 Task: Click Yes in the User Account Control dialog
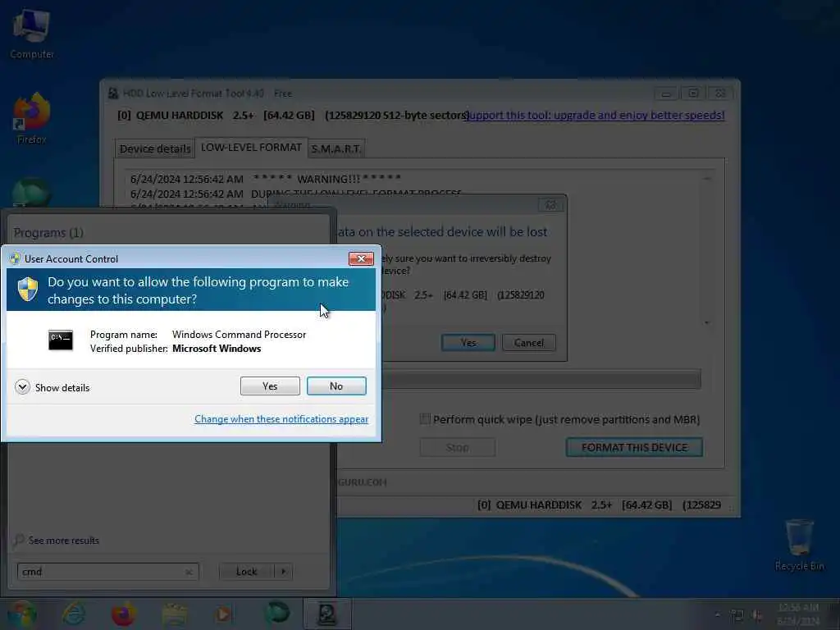(x=270, y=386)
